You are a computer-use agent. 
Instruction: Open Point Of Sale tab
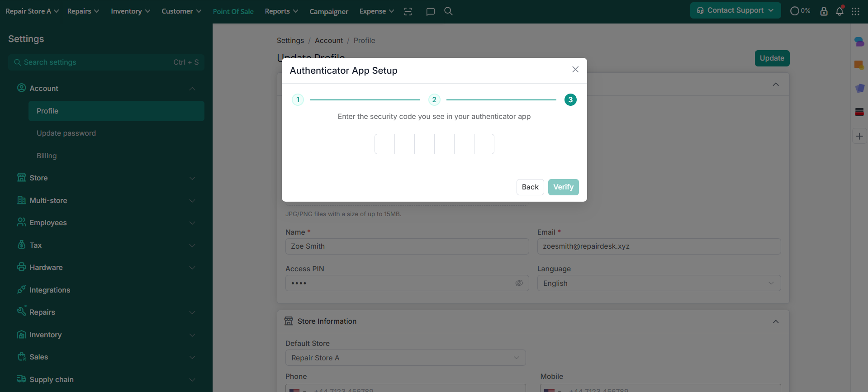pos(233,11)
